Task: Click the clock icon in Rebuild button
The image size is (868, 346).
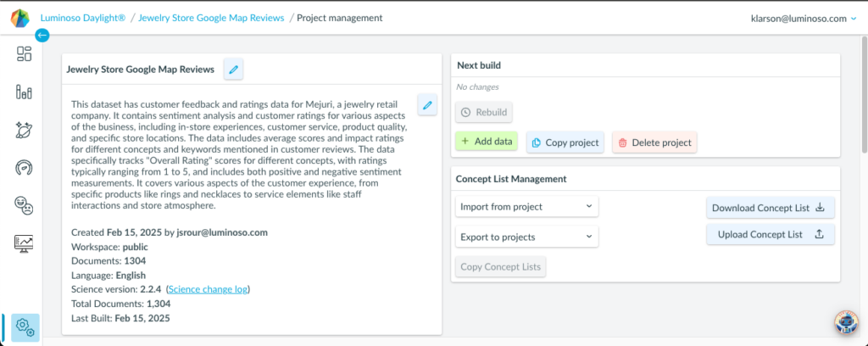Action: coord(466,113)
